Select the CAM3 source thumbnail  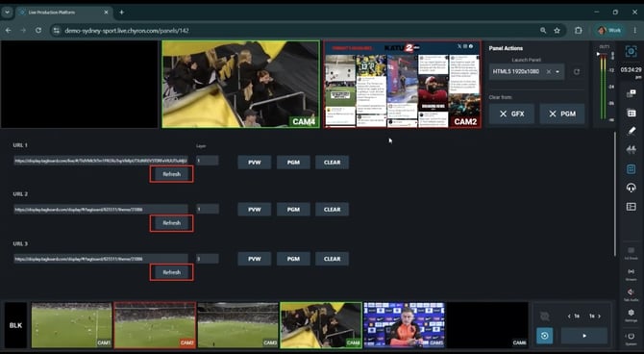point(237,325)
